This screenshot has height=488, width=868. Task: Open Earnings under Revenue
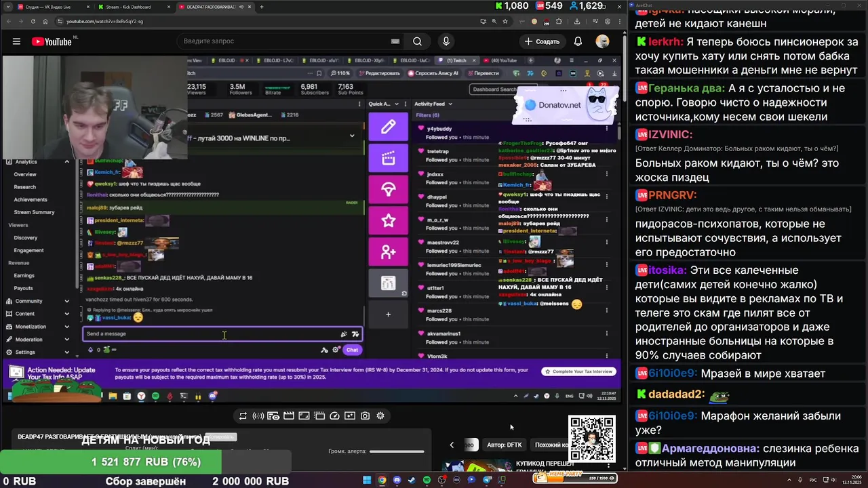(x=24, y=275)
